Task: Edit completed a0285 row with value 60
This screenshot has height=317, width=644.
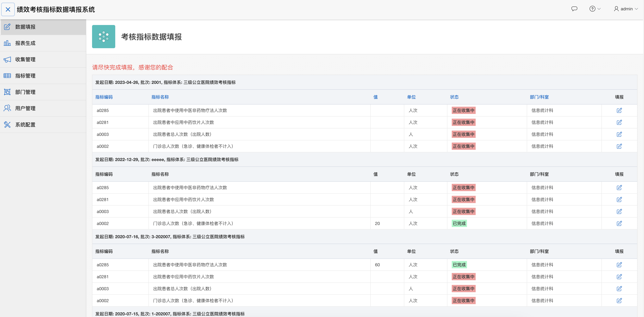Action: pyautogui.click(x=619, y=265)
